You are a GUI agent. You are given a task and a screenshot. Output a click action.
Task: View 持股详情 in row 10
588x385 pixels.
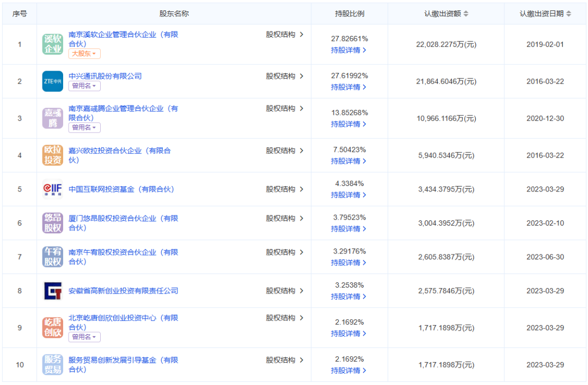348,370
